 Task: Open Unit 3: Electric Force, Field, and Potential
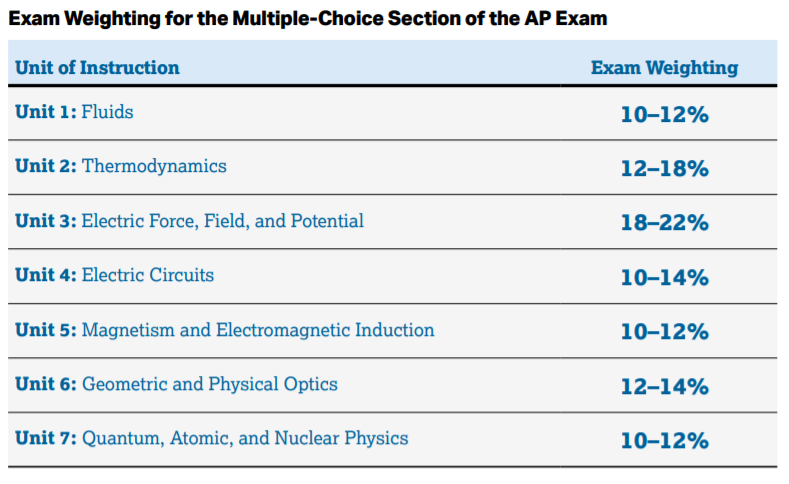tap(189, 221)
